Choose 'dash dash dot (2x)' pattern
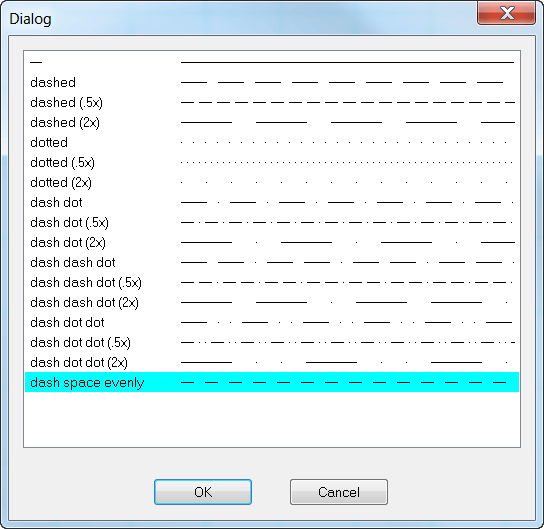The width and height of the screenshot is (544, 529). tap(272, 302)
